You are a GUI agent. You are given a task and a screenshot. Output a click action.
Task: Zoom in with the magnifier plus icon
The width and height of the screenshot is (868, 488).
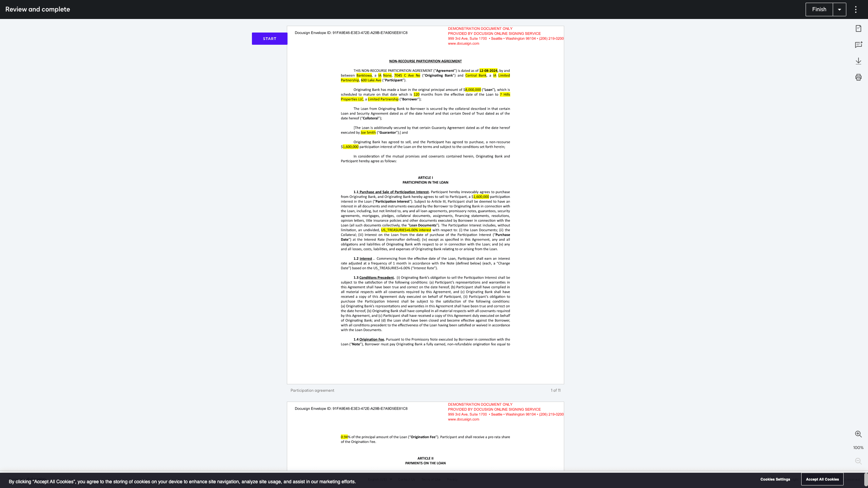(x=858, y=434)
